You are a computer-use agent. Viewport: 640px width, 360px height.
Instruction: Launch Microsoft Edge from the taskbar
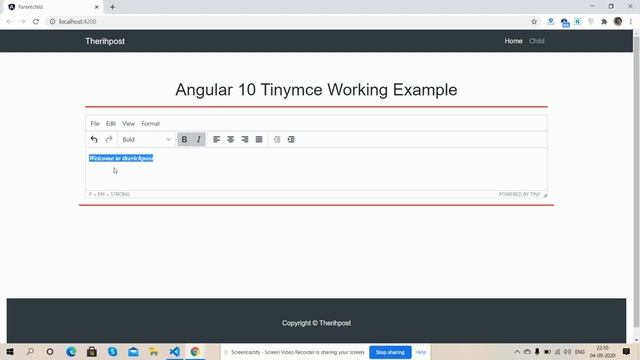[71, 352]
